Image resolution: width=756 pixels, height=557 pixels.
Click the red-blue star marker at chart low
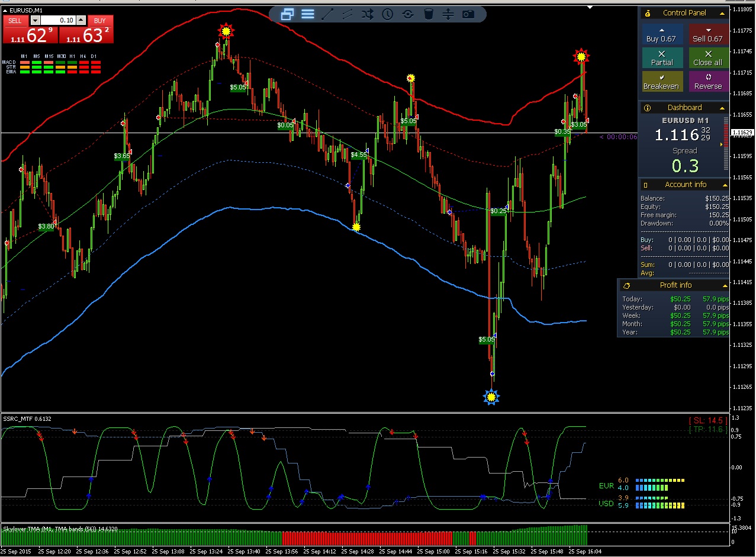point(491,397)
